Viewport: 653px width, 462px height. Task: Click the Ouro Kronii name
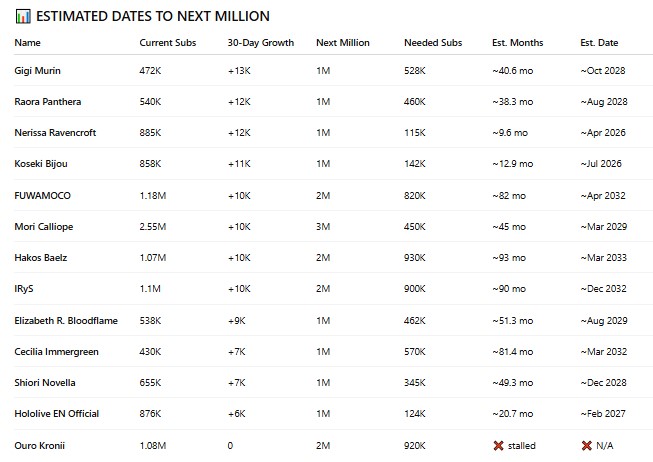pyautogui.click(x=40, y=445)
